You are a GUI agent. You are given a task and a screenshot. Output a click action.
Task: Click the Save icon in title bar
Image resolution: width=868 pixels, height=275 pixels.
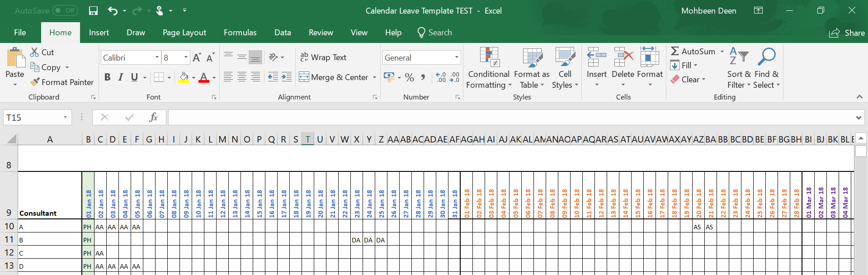click(x=93, y=11)
